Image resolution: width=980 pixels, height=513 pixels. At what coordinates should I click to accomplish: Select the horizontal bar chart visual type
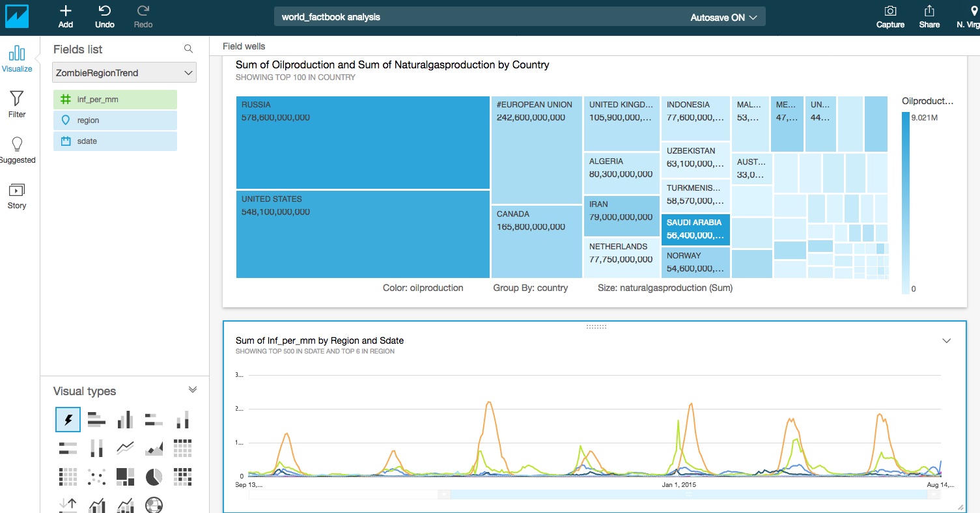(96, 420)
